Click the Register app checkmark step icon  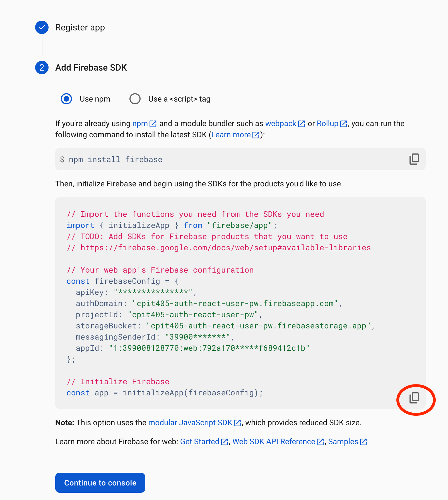click(x=42, y=27)
